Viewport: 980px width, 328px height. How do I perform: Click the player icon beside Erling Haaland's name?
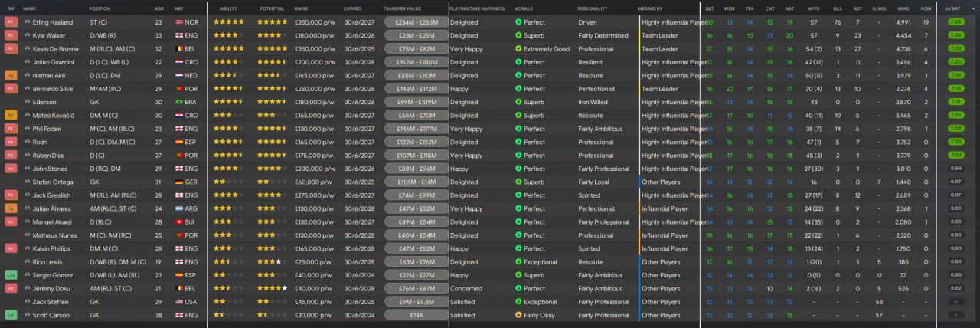(x=28, y=22)
